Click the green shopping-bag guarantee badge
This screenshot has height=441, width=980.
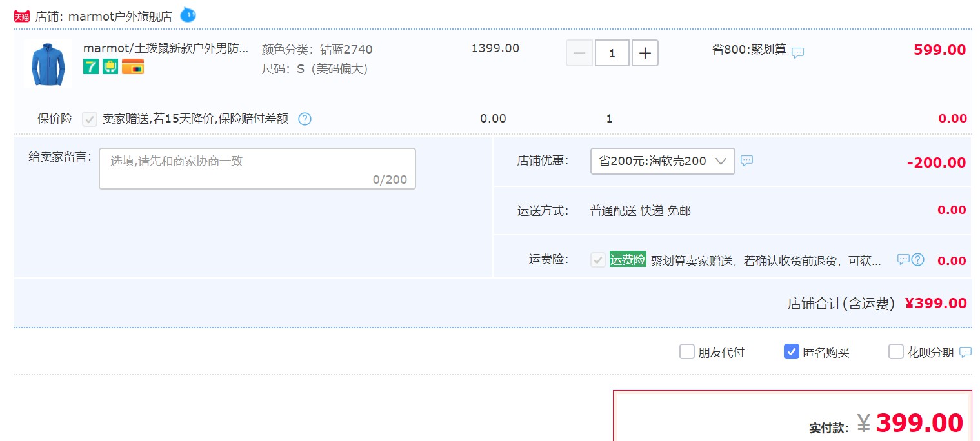click(110, 66)
